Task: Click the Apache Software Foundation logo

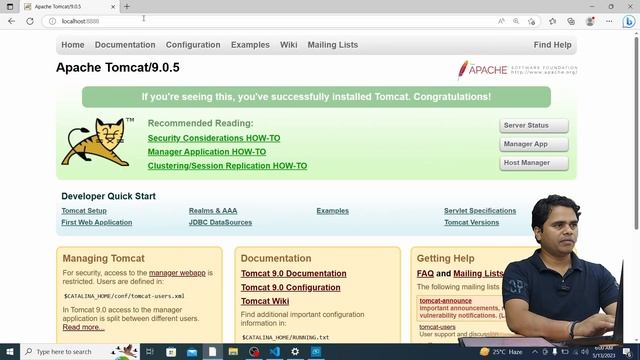Action: [517, 70]
